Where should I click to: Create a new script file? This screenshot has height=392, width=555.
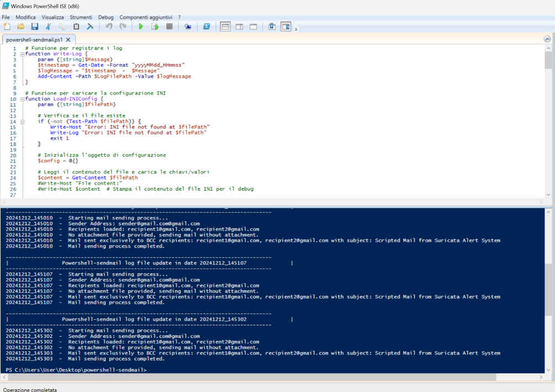coord(7,26)
